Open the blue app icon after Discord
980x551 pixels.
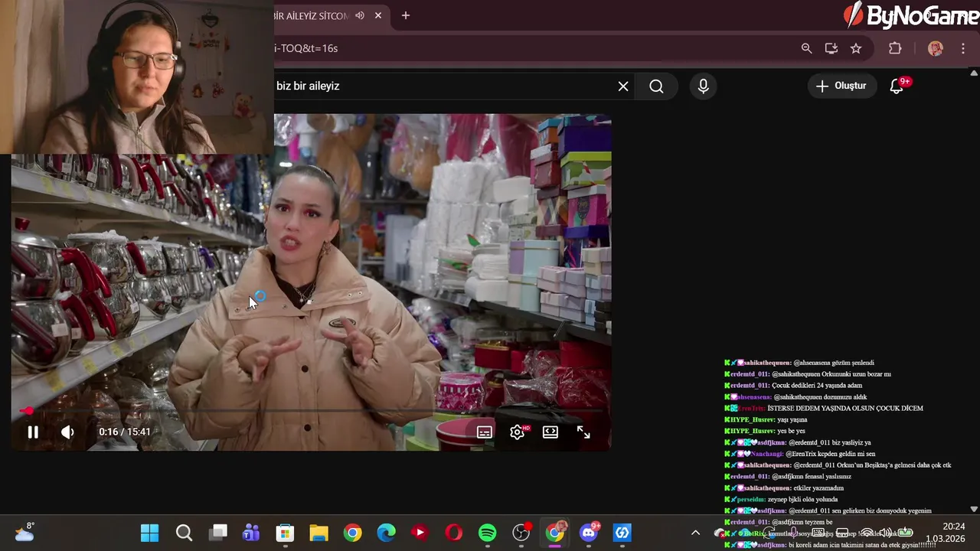tap(622, 533)
